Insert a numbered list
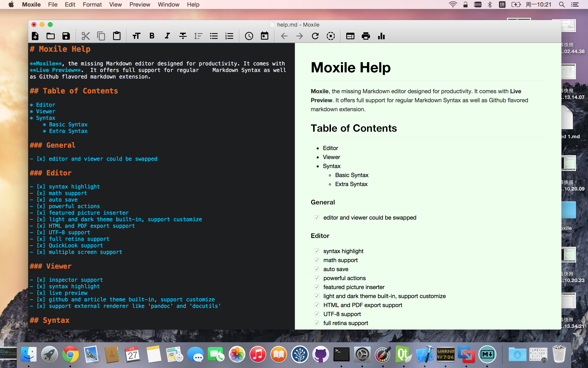The width and height of the screenshot is (588, 368). pos(229,36)
